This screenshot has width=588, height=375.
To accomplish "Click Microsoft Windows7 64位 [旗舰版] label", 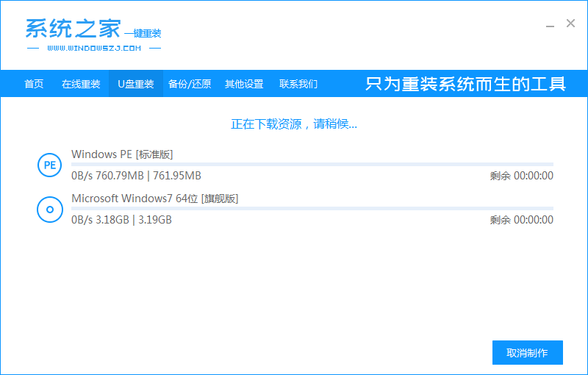I will point(155,199).
